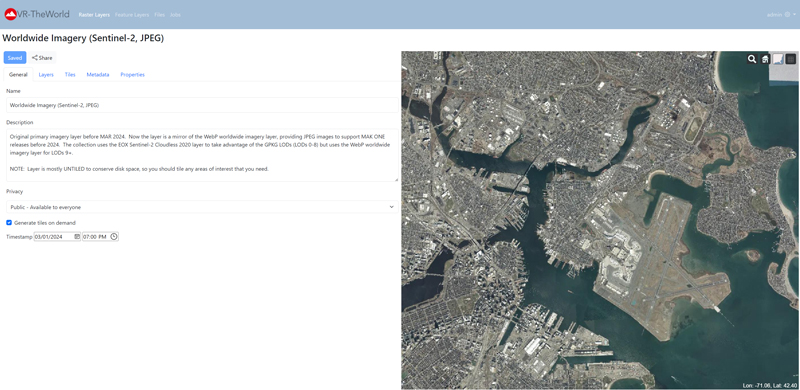
Task: Select the General tab
Action: point(18,75)
